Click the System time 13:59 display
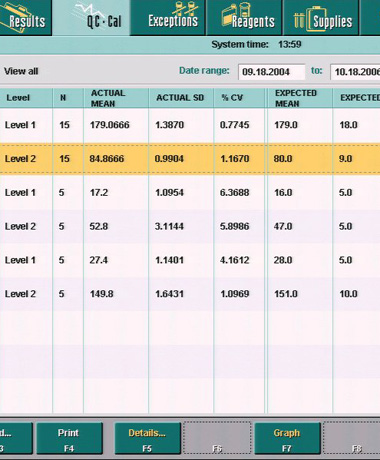 [256, 44]
